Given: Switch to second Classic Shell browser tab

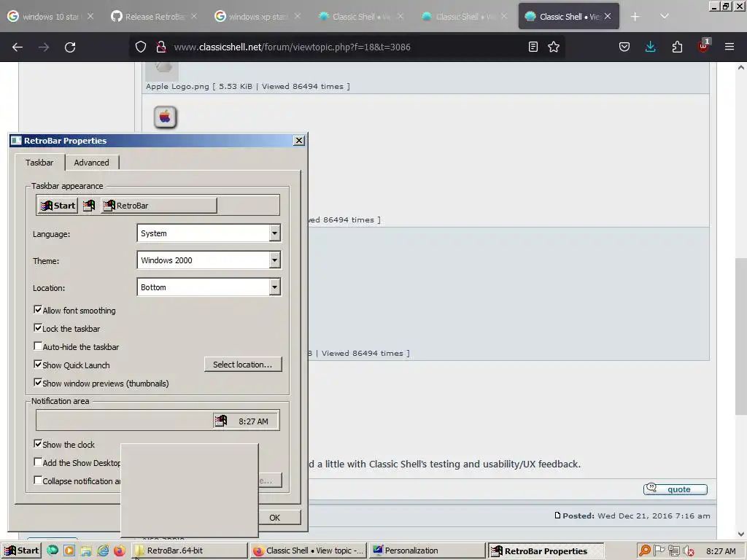Looking at the screenshot, I should click(x=465, y=17).
